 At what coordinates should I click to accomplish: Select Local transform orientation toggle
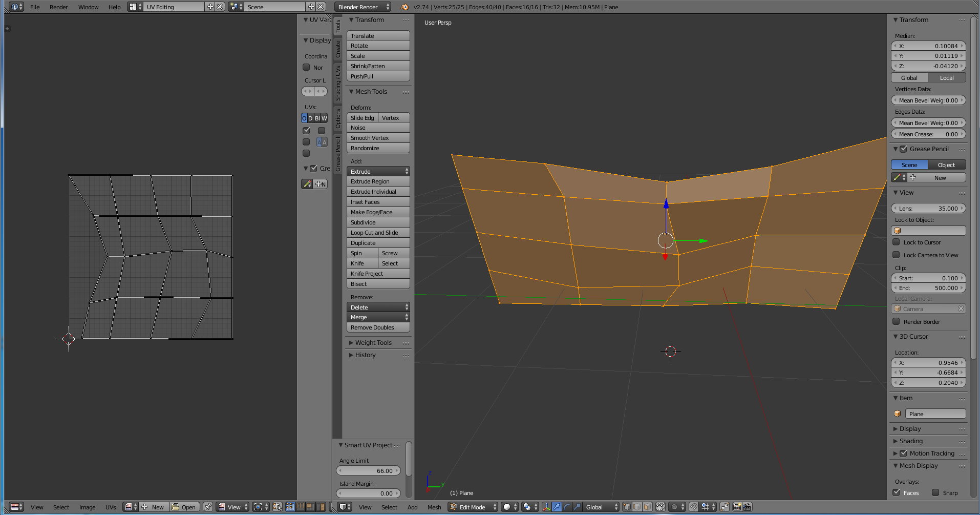[x=947, y=78]
